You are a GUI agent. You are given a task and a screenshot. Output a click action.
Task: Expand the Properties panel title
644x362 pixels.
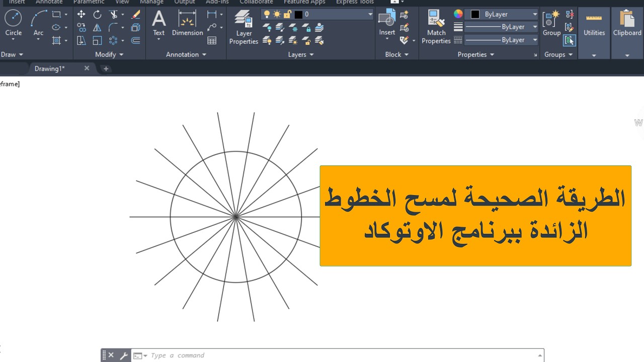(x=476, y=54)
